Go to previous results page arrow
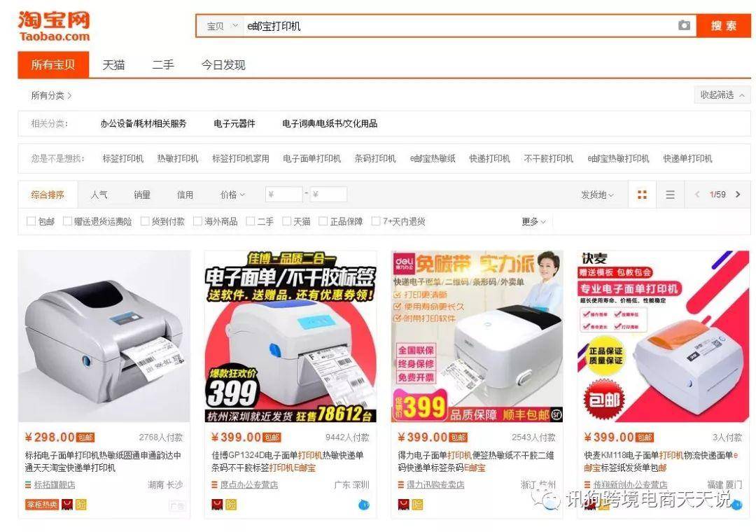756x532 pixels. click(x=697, y=195)
